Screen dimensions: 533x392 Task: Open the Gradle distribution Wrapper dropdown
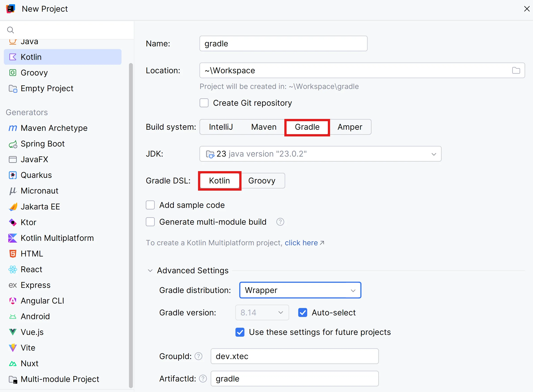click(300, 290)
